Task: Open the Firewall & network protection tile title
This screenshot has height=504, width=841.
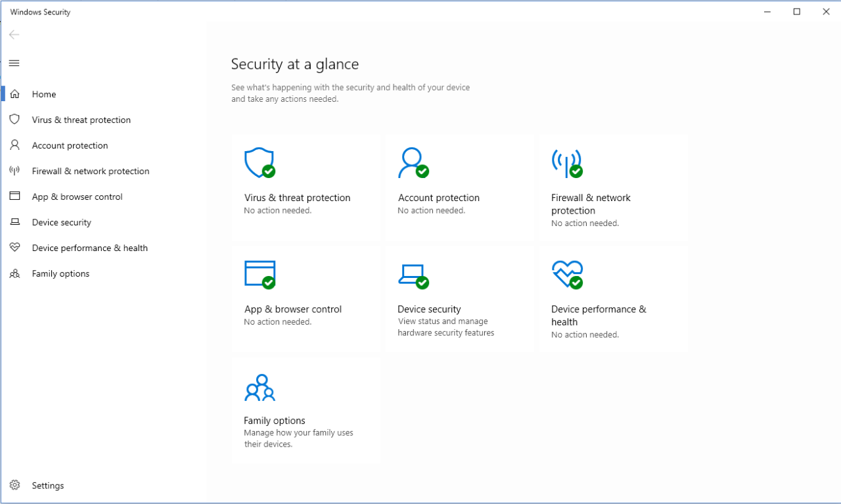Action: [x=591, y=204]
